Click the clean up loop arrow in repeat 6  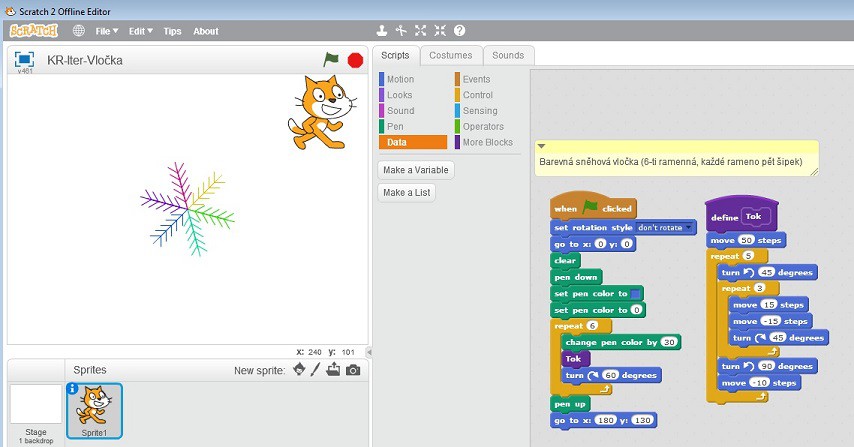point(605,389)
